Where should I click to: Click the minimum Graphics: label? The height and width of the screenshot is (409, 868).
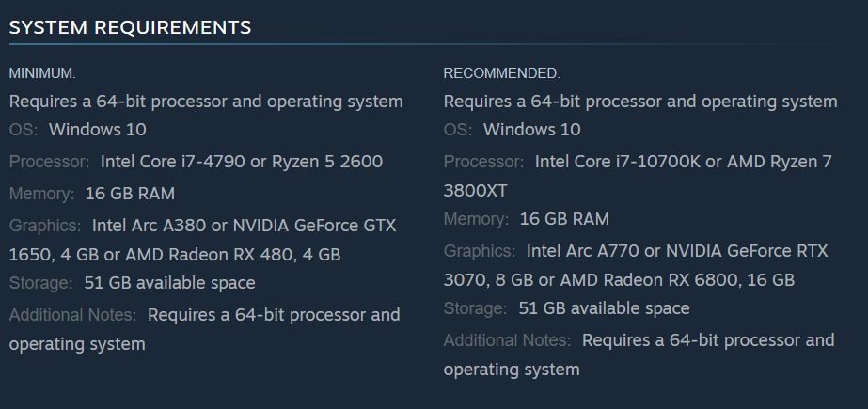[x=45, y=226]
